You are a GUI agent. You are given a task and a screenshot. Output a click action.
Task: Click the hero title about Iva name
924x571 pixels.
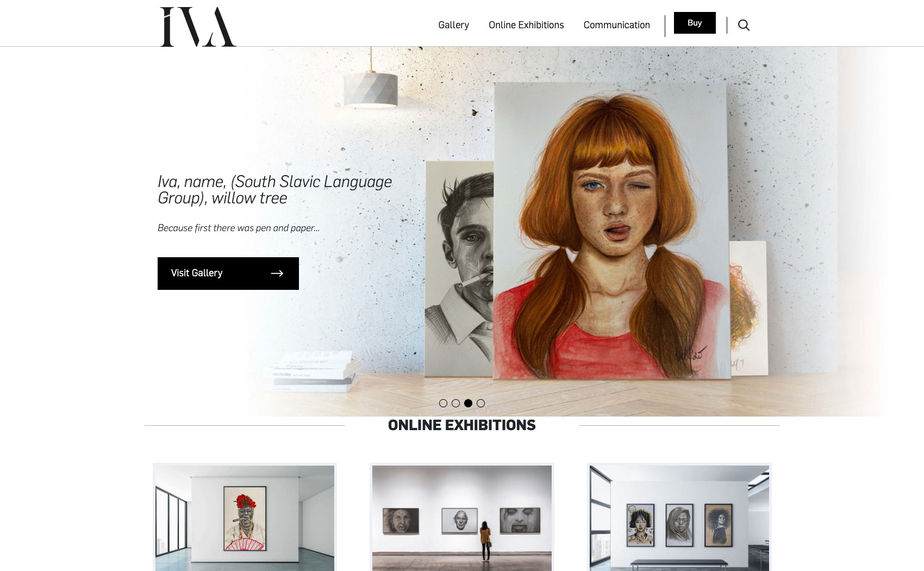(x=274, y=190)
